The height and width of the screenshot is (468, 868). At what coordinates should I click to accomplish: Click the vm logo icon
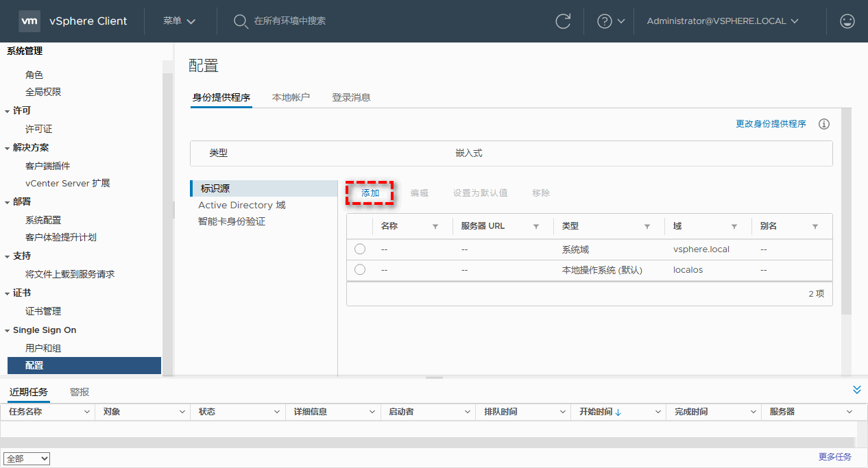[x=29, y=21]
